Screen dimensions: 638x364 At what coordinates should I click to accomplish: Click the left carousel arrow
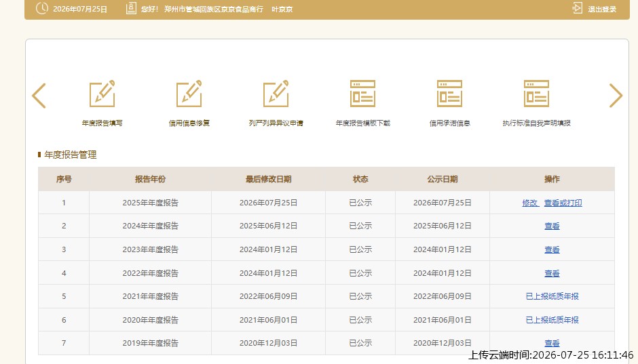coord(39,96)
